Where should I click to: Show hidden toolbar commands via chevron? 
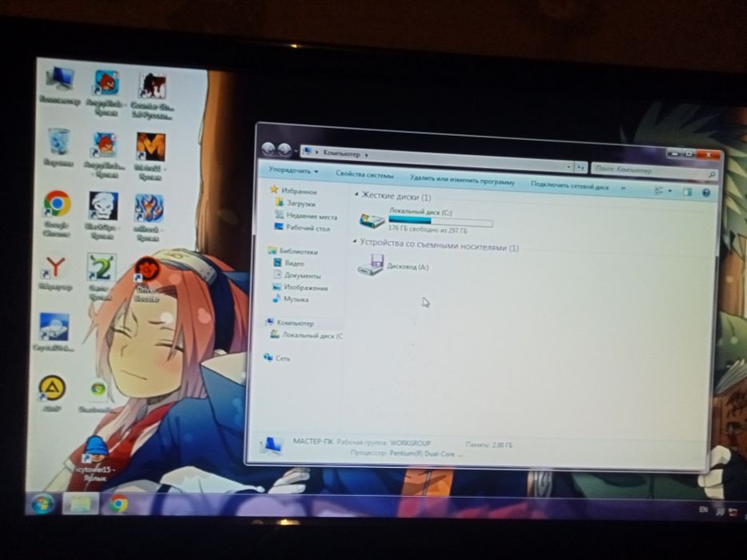click(623, 188)
